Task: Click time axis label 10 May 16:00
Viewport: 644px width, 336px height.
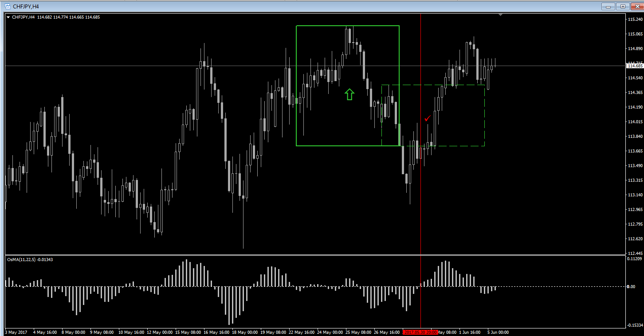Action: 131,332
